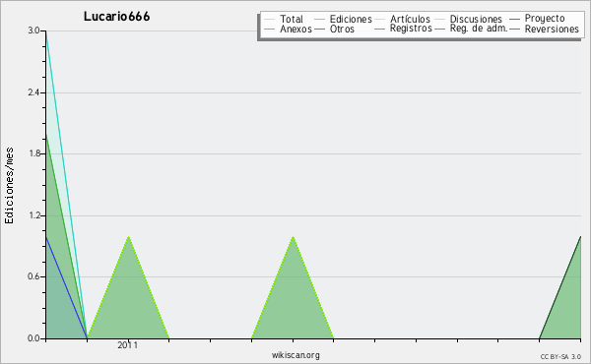Click the 0.6 y-axis value
This screenshot has height=364, width=591.
pyautogui.click(x=33, y=276)
